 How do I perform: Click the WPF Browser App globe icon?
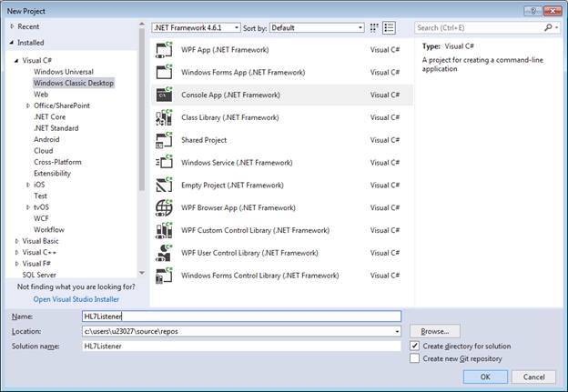[164, 207]
